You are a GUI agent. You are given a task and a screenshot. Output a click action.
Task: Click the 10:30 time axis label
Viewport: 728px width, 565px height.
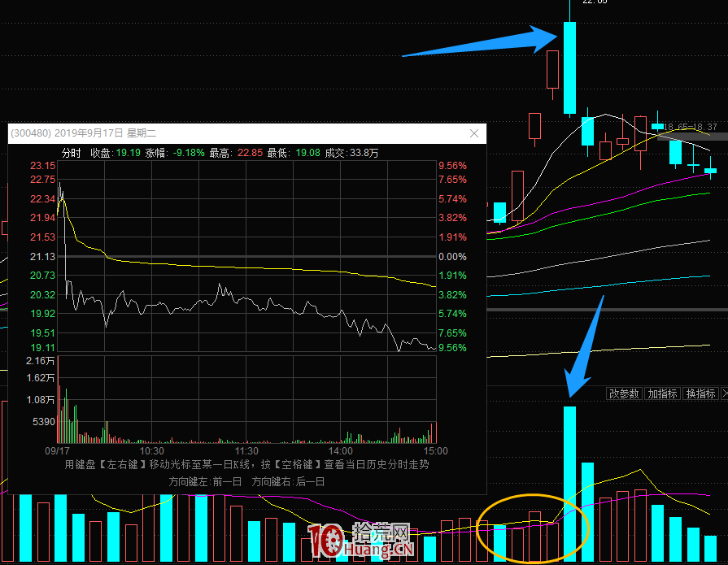[x=152, y=451]
